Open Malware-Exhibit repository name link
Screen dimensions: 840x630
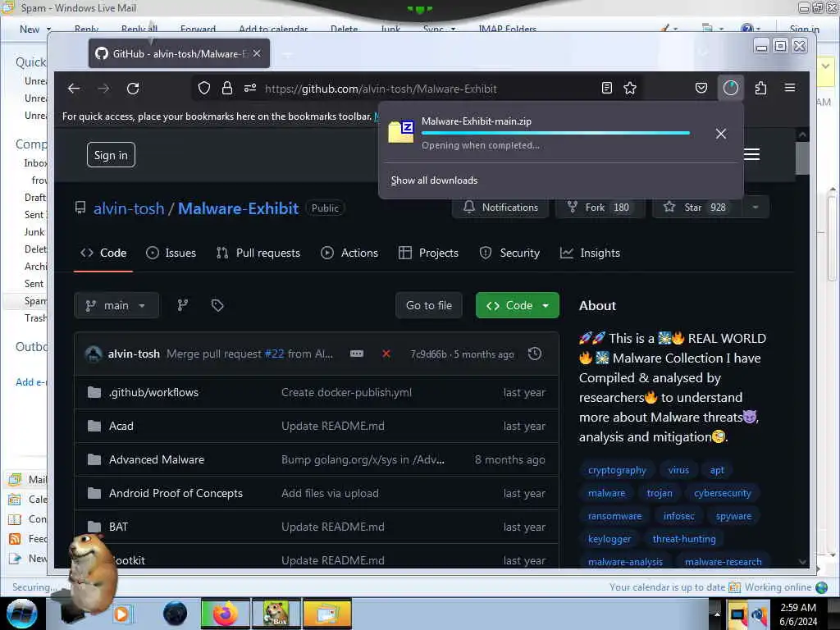(x=239, y=208)
